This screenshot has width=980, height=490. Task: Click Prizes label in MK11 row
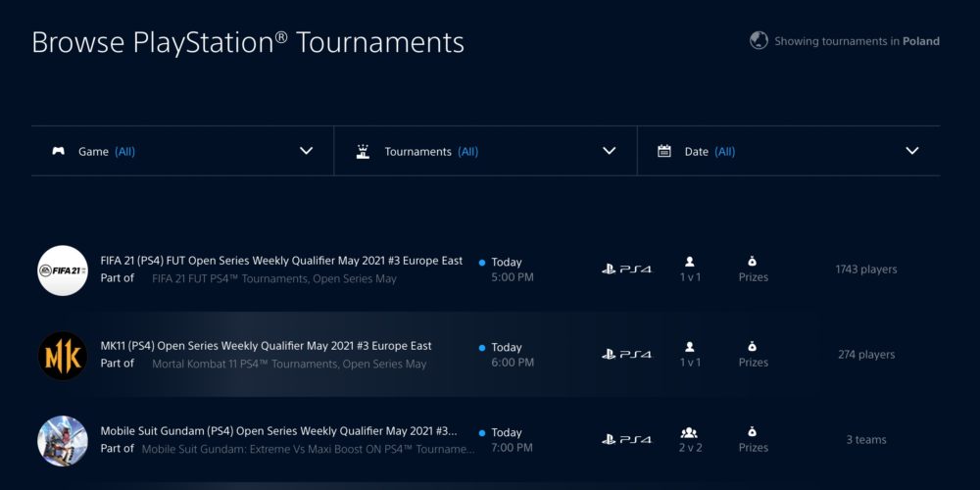[x=753, y=362]
